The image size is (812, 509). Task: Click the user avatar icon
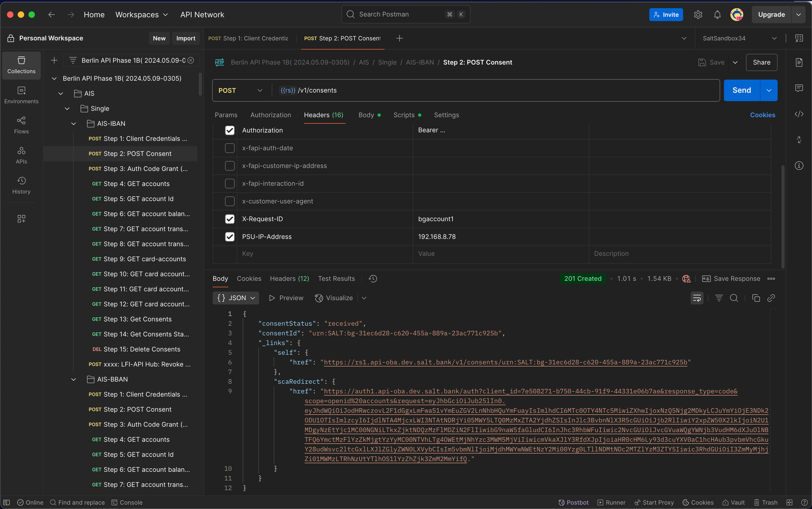[x=737, y=14]
